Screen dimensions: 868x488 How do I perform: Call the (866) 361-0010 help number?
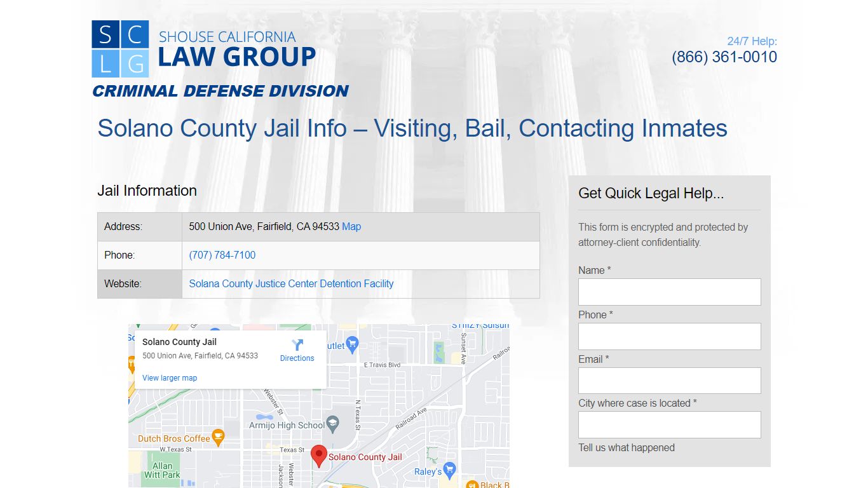(724, 57)
